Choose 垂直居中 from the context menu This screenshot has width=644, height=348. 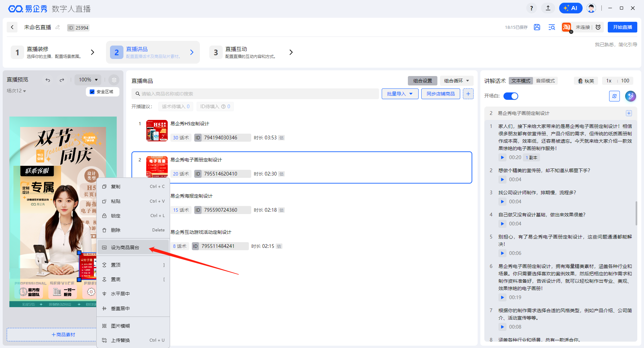133,308
